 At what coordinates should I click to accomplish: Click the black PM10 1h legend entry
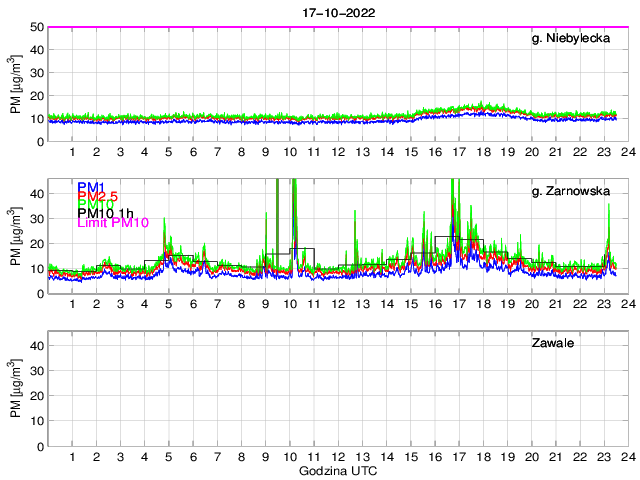click(105, 213)
